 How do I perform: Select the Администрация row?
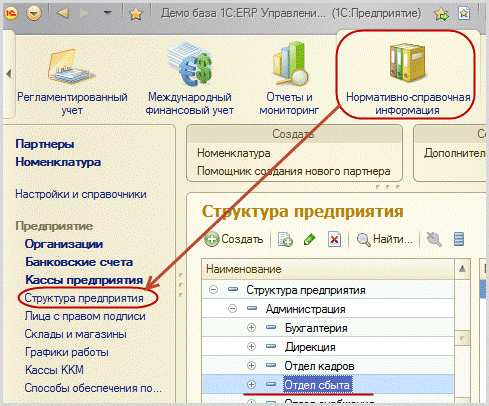click(x=328, y=309)
